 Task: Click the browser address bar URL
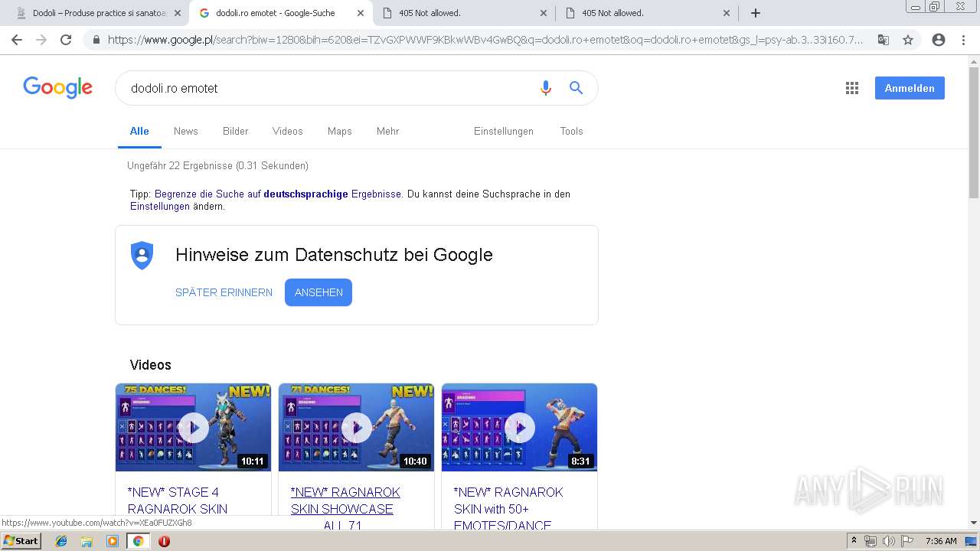485,40
